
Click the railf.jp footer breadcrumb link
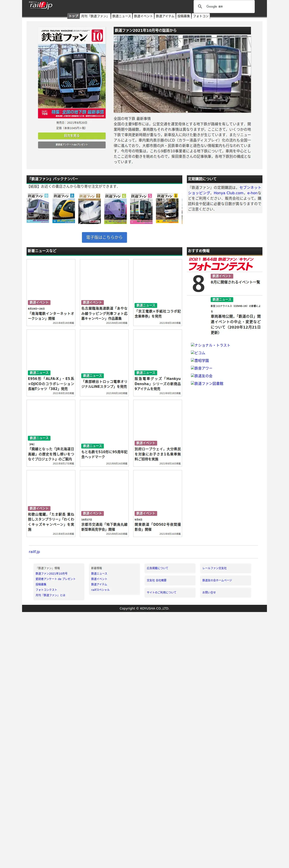[x=34, y=552]
